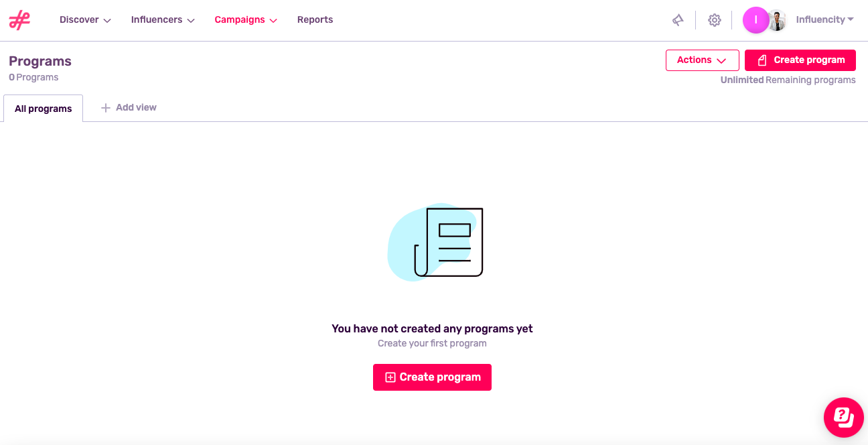The image size is (868, 445).
Task: Expand the Actions dropdown
Action: (702, 60)
